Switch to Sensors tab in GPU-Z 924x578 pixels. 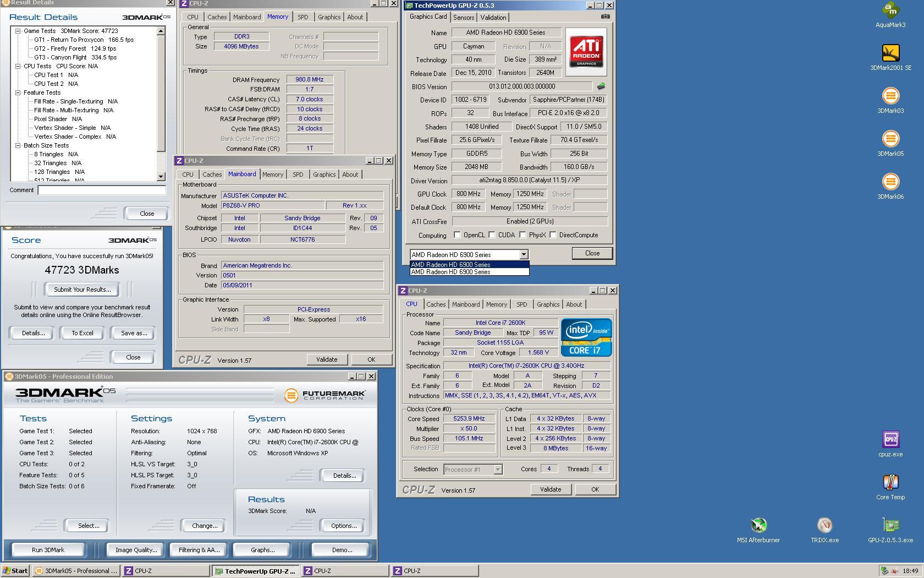point(464,18)
